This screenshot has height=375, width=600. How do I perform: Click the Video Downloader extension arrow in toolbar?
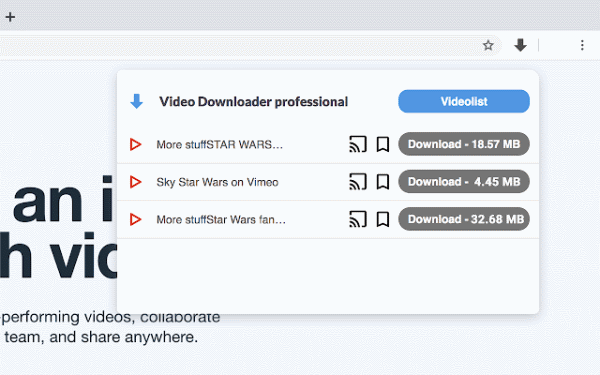coord(520,45)
